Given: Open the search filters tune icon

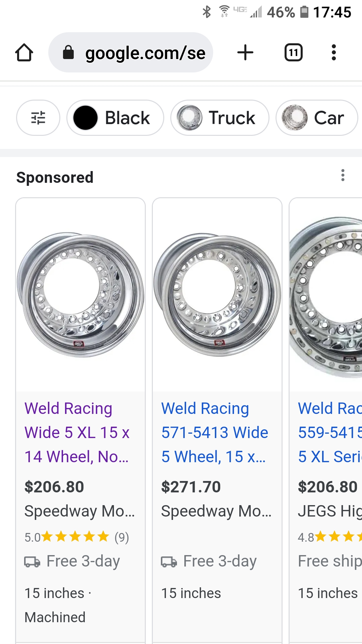Looking at the screenshot, I should point(38,118).
